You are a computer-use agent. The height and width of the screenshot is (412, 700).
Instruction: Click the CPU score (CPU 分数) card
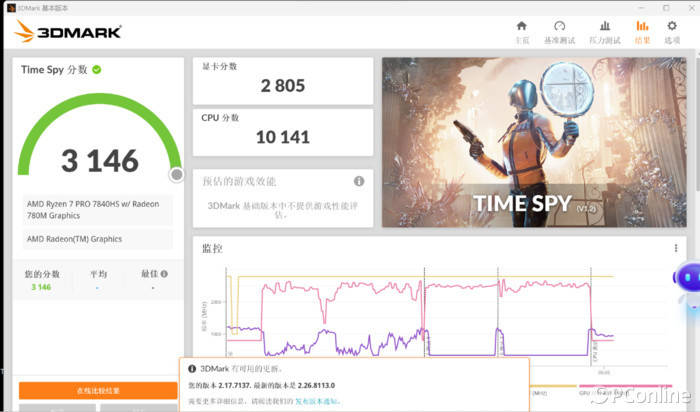(x=283, y=131)
